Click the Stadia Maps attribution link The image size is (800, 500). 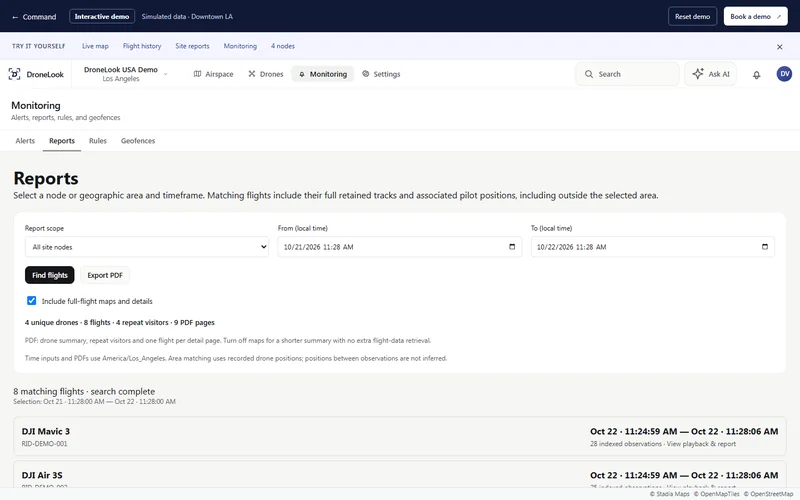tap(669, 494)
